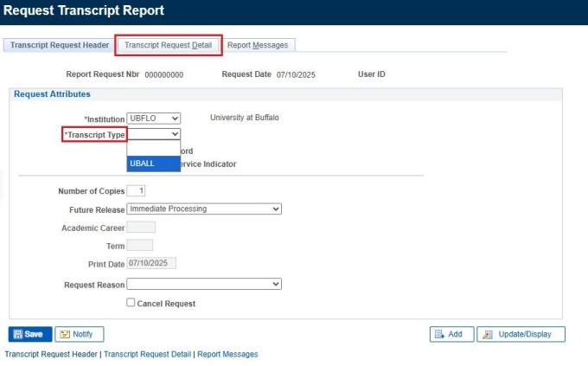Click the University at Buffalo text
Screen dimensions: 588x366
coord(245,118)
